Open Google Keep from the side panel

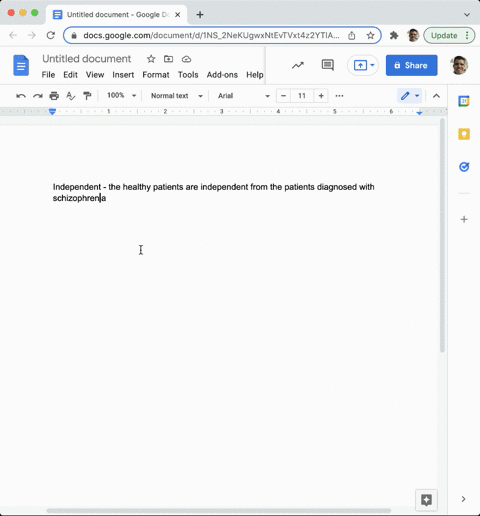464,134
